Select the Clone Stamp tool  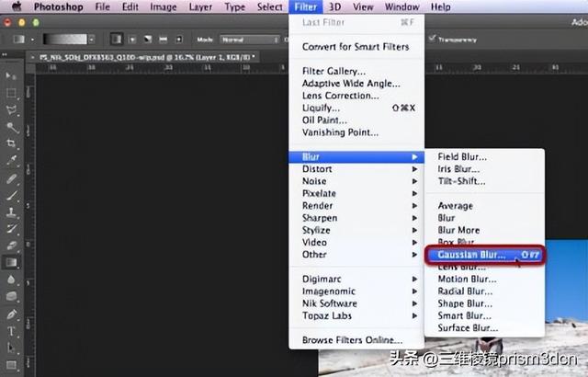tap(11, 211)
